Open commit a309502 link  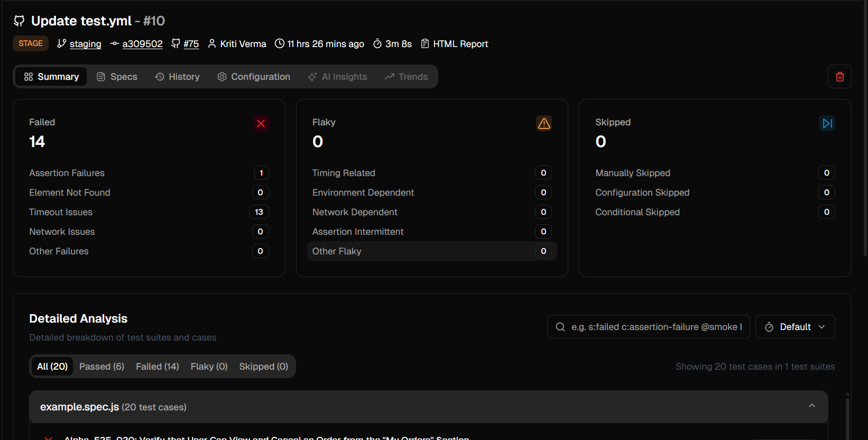point(142,44)
